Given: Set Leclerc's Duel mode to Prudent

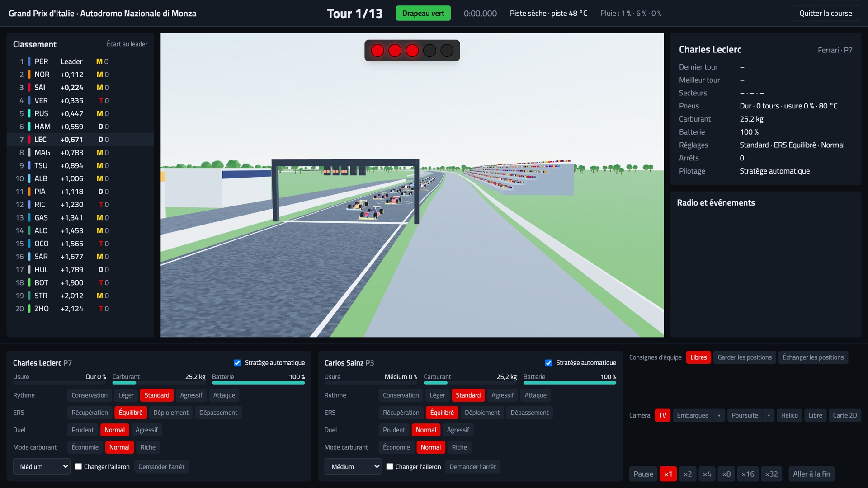Looking at the screenshot, I should click(x=83, y=430).
